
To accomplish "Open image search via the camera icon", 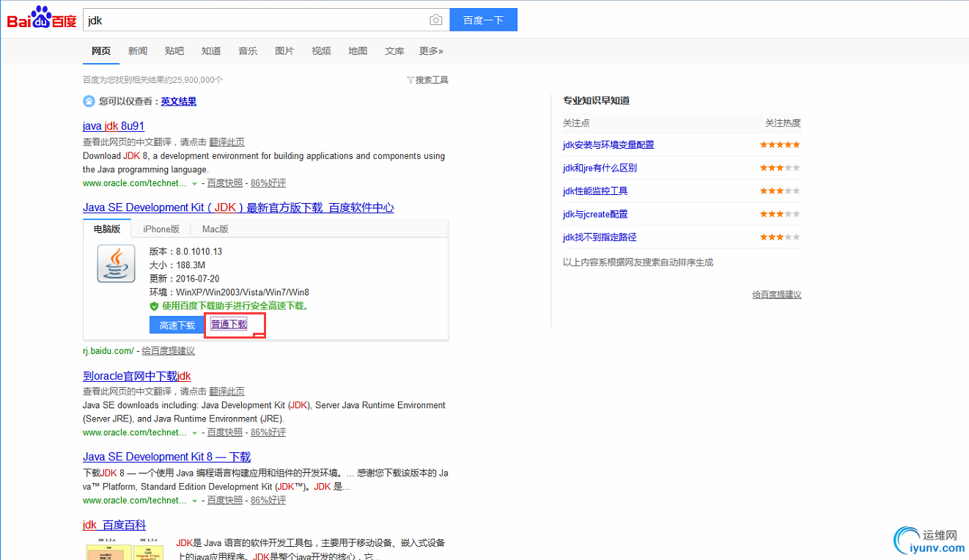I will tap(436, 20).
